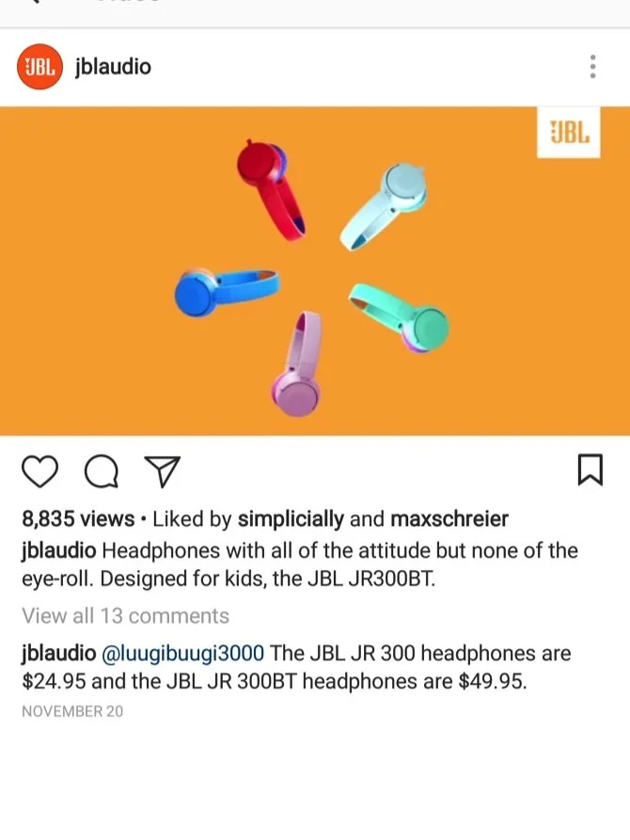
Task: Tap jblaudio name in the caption
Action: tap(58, 550)
